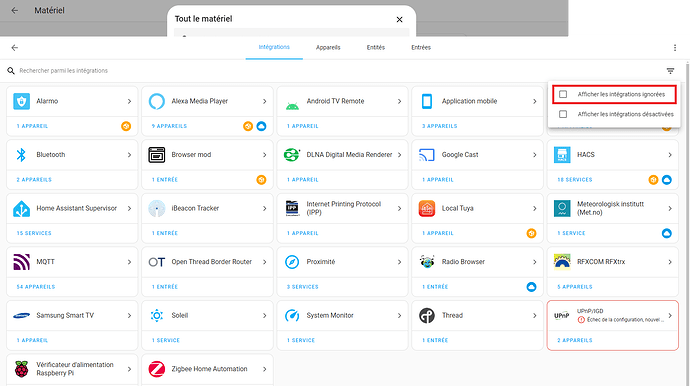Click the cloud badge on Radio Browser
Image resolution: width=690 pixels, height=386 pixels.
click(x=532, y=287)
